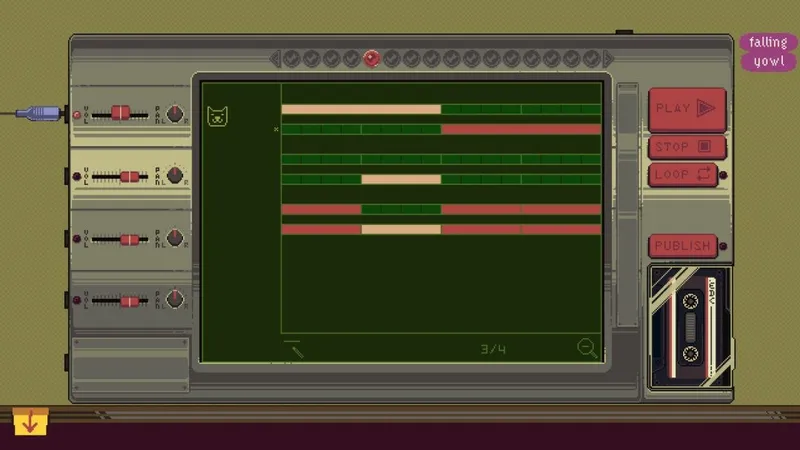Click the 3/4 time signature selector
This screenshot has width=800, height=450.
coord(493,349)
